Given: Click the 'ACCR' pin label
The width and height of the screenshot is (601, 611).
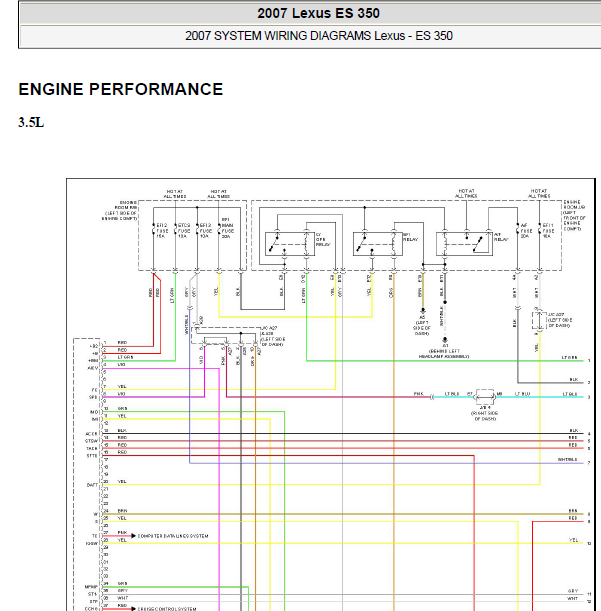Looking at the screenshot, I should point(91,434).
